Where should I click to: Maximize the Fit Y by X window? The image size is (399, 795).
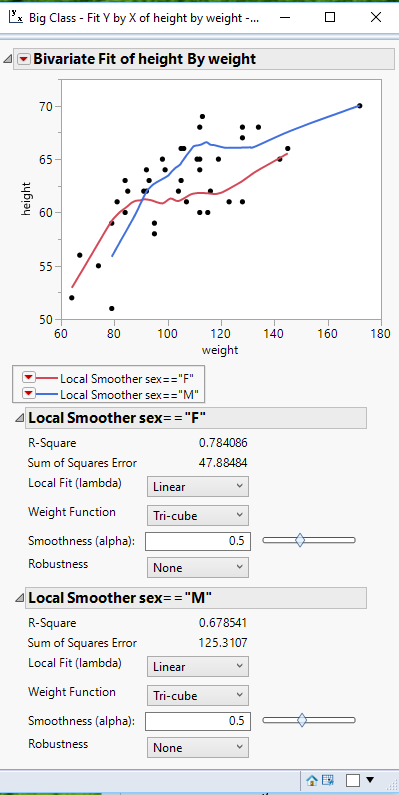click(x=330, y=17)
